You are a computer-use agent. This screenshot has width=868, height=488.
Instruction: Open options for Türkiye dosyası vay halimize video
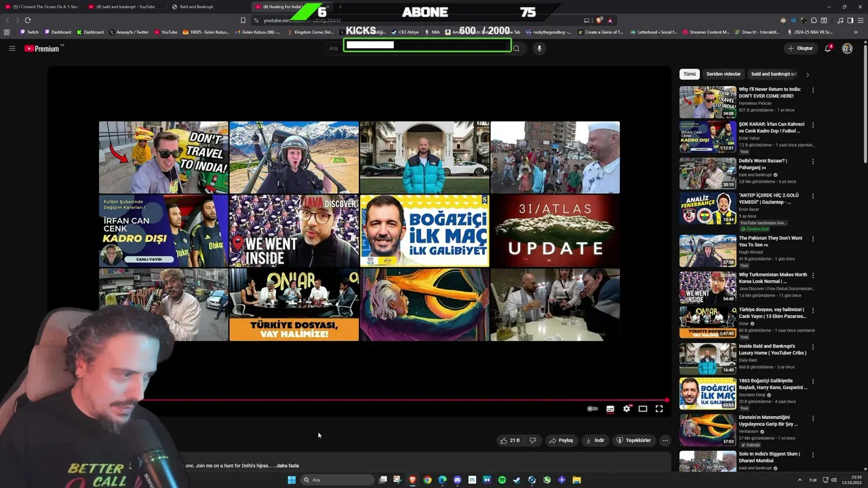813,310
